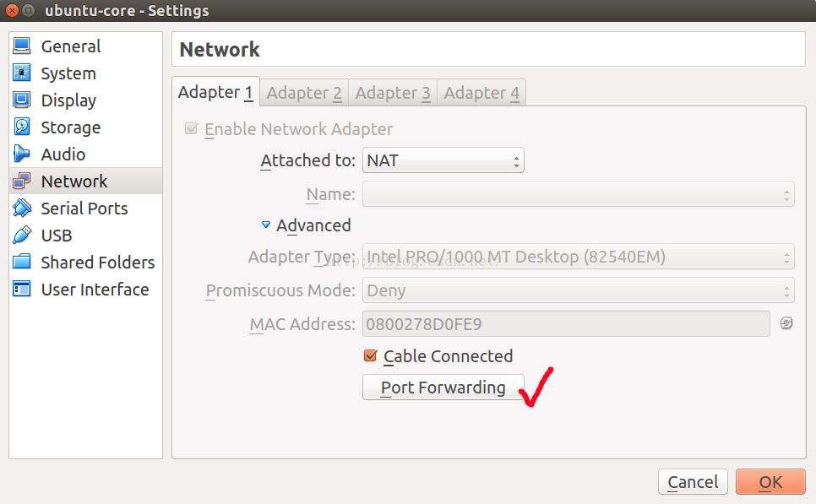The image size is (816, 504).
Task: Open the Attached to NAT dropdown
Action: click(443, 160)
